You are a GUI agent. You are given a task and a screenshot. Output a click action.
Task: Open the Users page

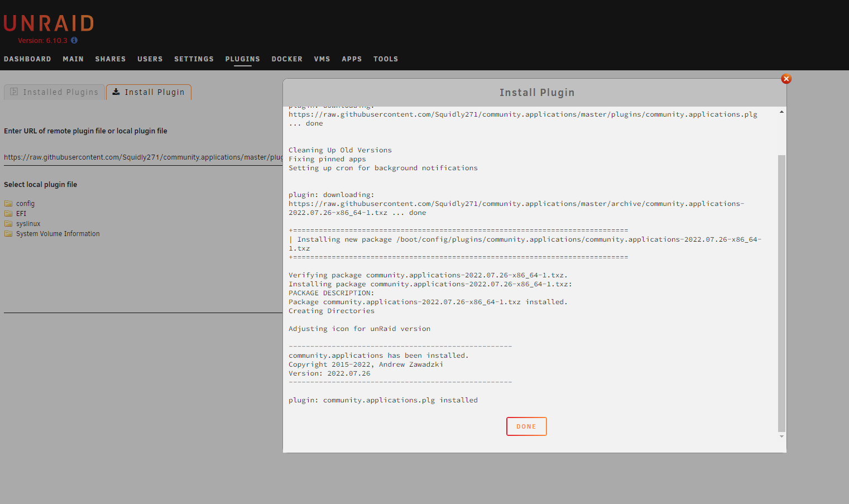coord(150,59)
